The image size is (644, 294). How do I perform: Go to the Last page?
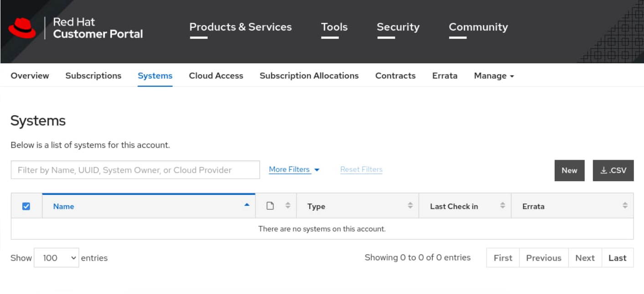coord(617,258)
